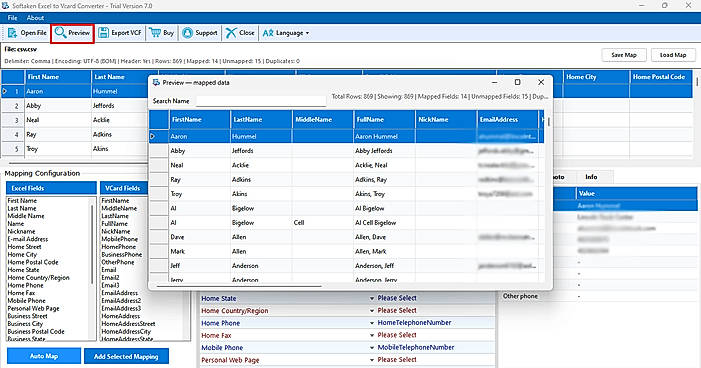Click the Auto Map button
The image size is (701, 368).
point(44,356)
